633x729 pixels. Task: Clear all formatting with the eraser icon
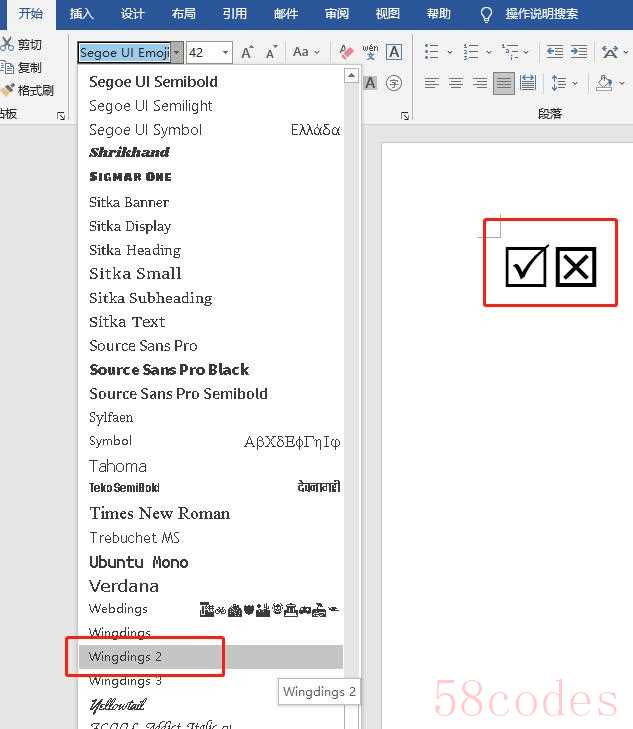click(346, 52)
